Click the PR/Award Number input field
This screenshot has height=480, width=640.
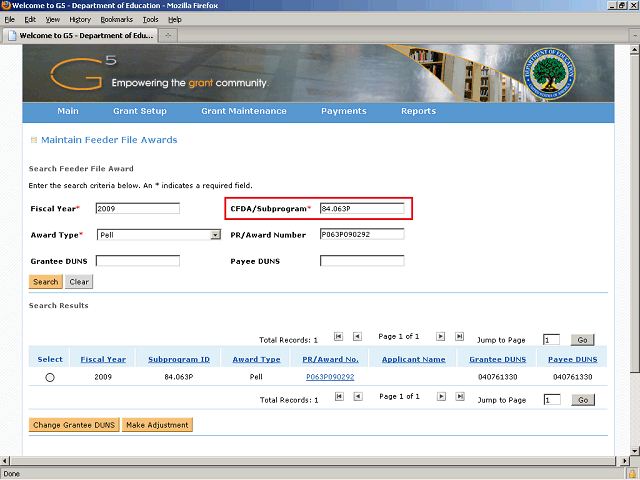point(362,234)
